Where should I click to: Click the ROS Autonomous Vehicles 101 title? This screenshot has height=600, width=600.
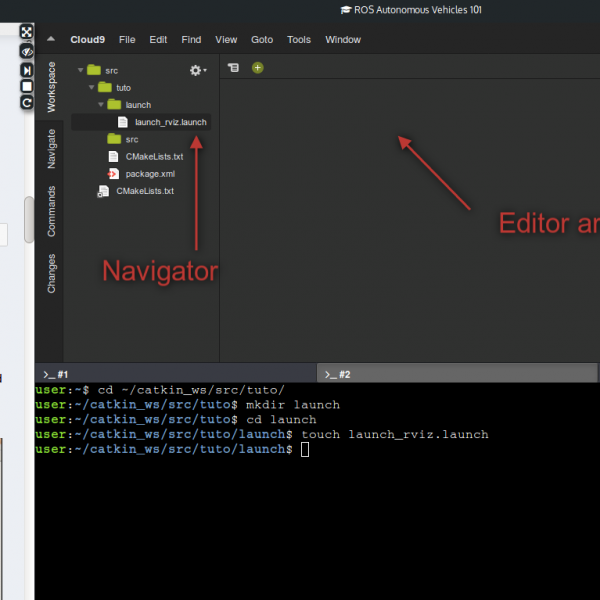coord(417,10)
